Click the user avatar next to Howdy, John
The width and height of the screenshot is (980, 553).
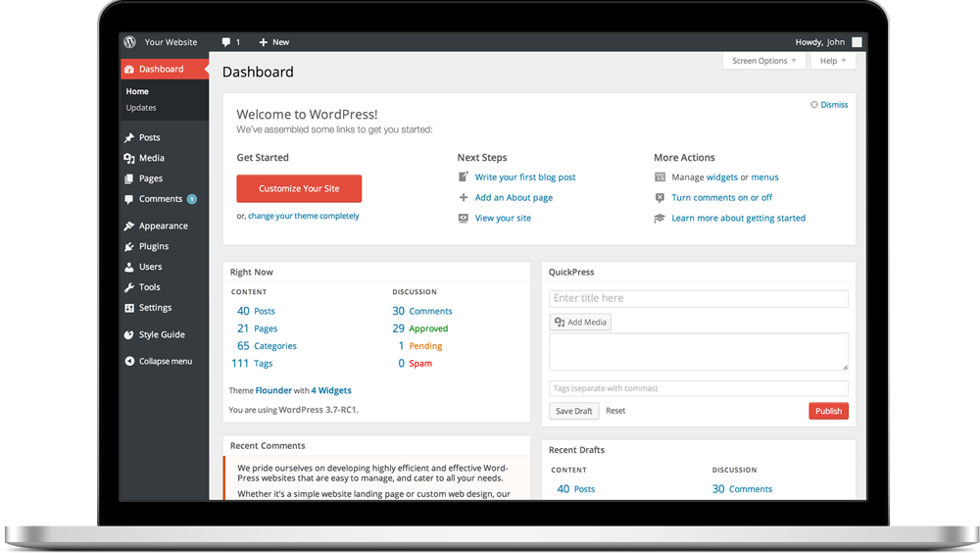pos(857,42)
